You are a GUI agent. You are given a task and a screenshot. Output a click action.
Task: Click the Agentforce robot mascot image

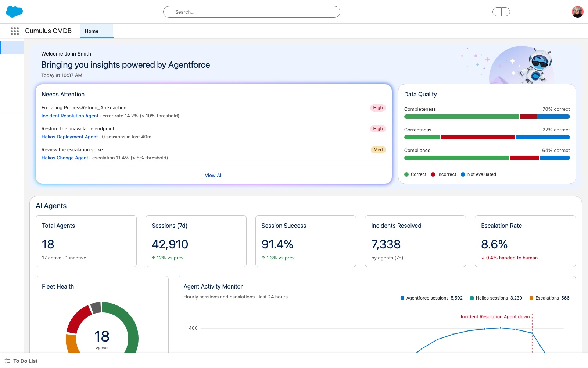click(537, 67)
